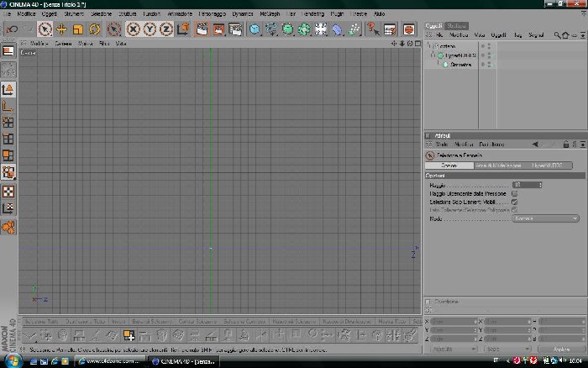Render to Picture Viewer icon
Image resolution: width=588 pixels, height=368 pixels.
218,29
